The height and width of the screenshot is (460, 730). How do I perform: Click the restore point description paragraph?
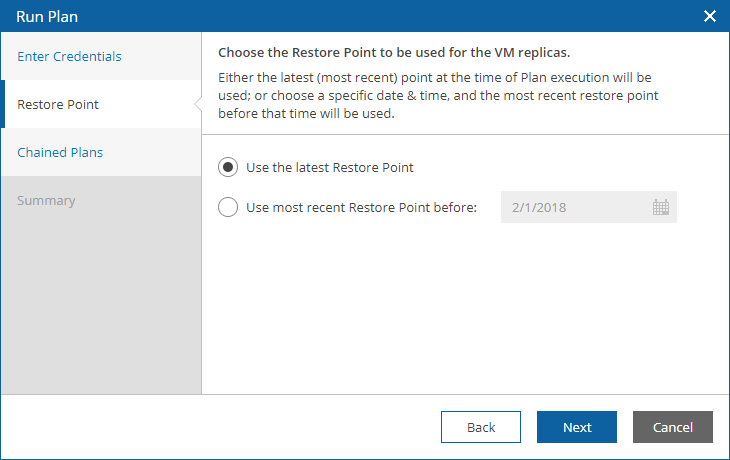pos(438,95)
